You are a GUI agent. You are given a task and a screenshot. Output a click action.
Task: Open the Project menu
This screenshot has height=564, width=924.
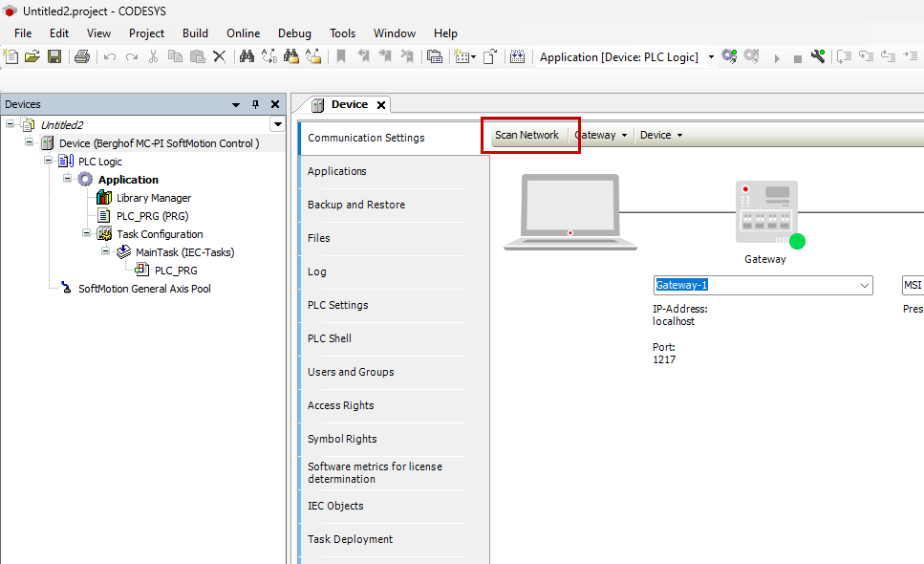coord(146,33)
